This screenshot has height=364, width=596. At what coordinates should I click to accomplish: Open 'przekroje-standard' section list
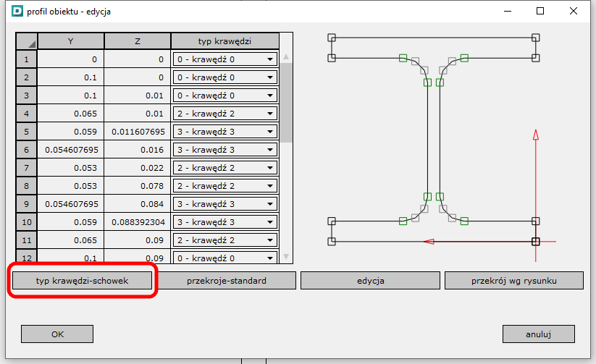click(x=226, y=280)
